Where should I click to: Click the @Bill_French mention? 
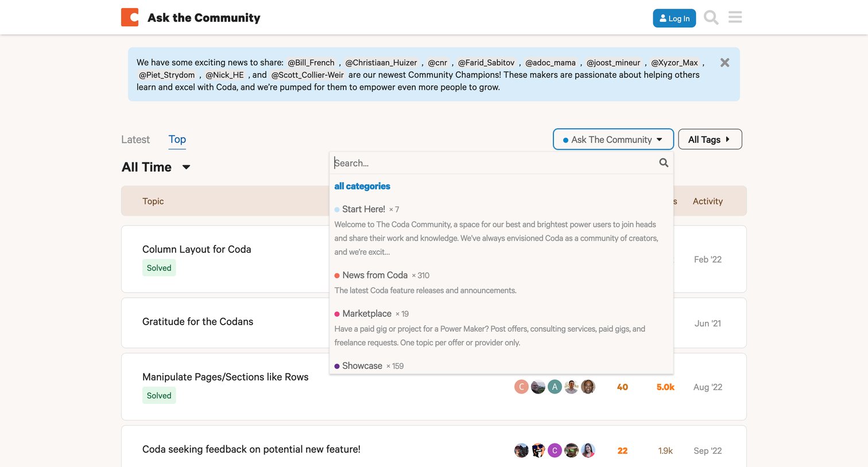tap(311, 63)
